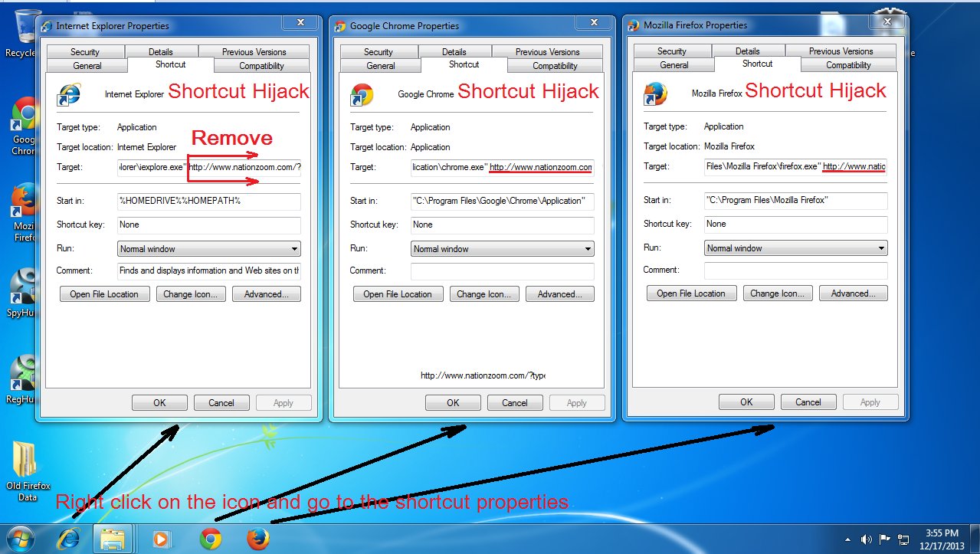Open Compatibility tab in Google Chrome Properties
980x554 pixels.
pyautogui.click(x=555, y=66)
